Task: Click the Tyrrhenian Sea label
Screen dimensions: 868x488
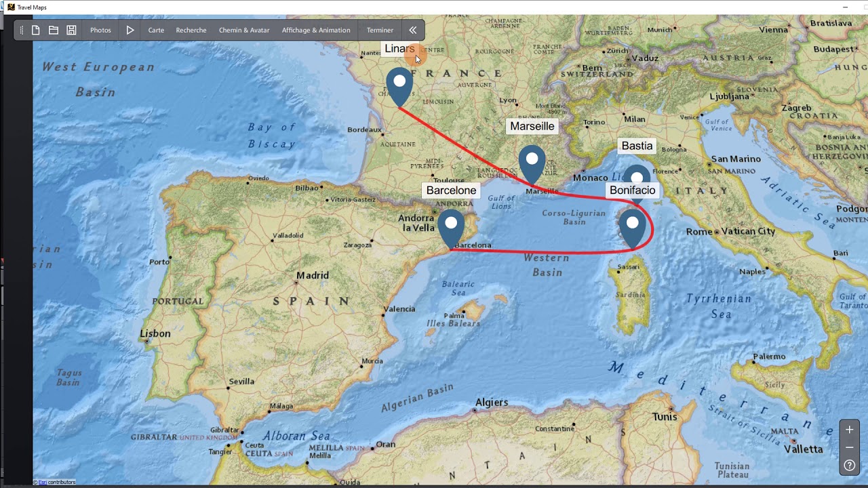Action: [x=719, y=306]
